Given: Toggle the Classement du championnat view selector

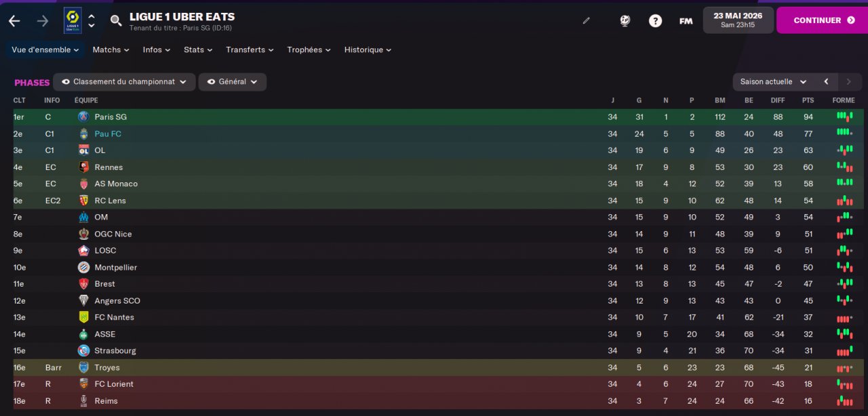Looking at the screenshot, I should click(x=124, y=82).
